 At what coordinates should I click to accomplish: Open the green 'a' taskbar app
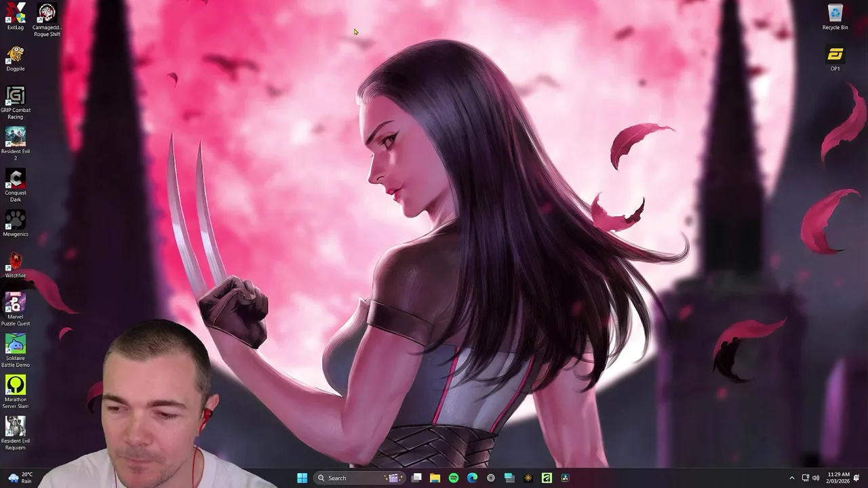[547, 478]
